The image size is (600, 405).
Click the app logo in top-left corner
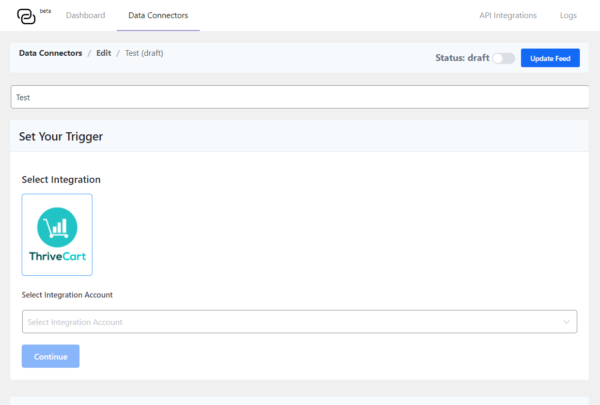pyautogui.click(x=25, y=16)
